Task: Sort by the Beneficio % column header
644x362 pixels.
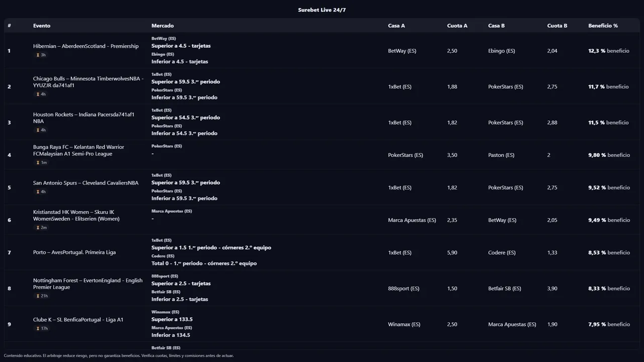Action: pyautogui.click(x=603, y=26)
